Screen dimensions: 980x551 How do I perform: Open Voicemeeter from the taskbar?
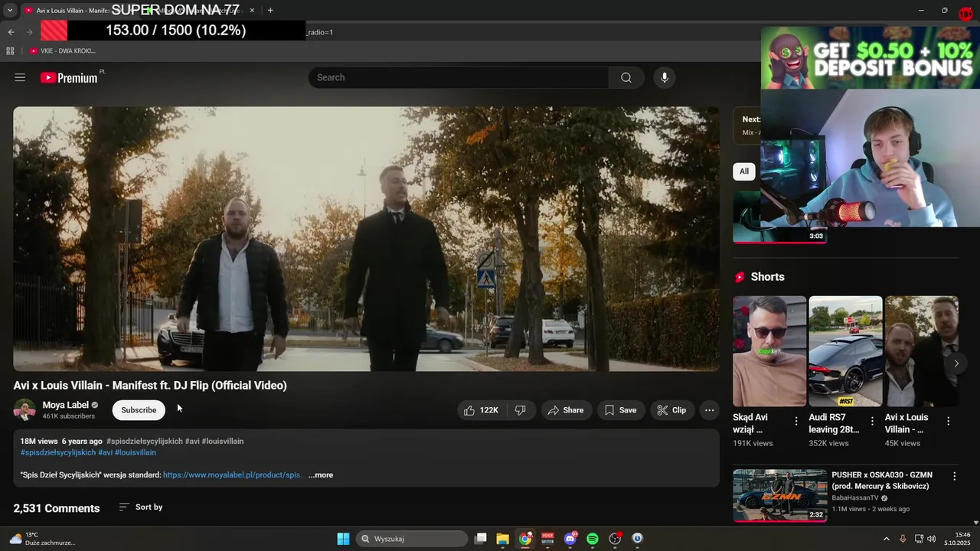pyautogui.click(x=547, y=539)
